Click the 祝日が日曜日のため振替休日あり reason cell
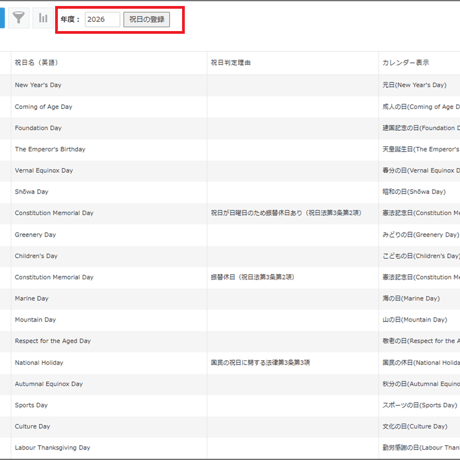460x460 pixels. [293, 213]
